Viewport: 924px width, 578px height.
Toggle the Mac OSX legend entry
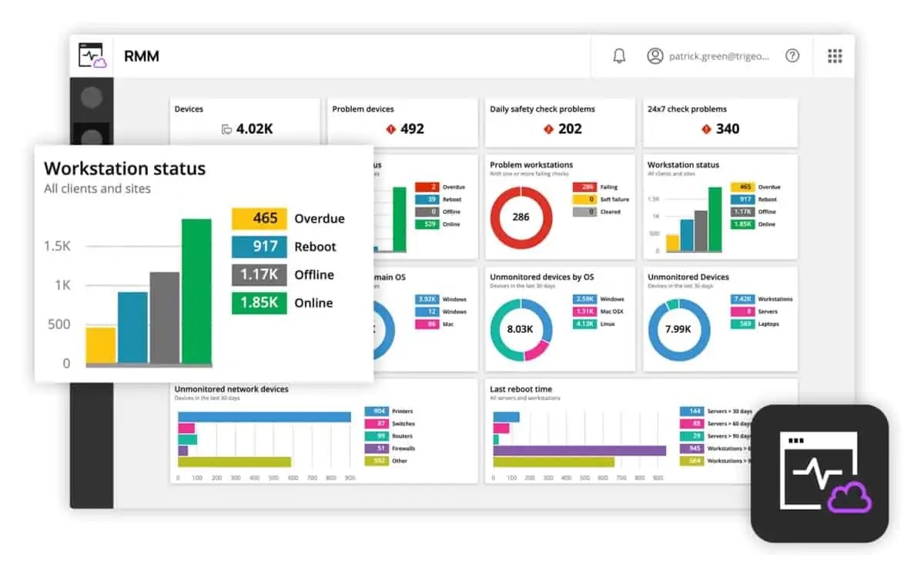point(584,311)
